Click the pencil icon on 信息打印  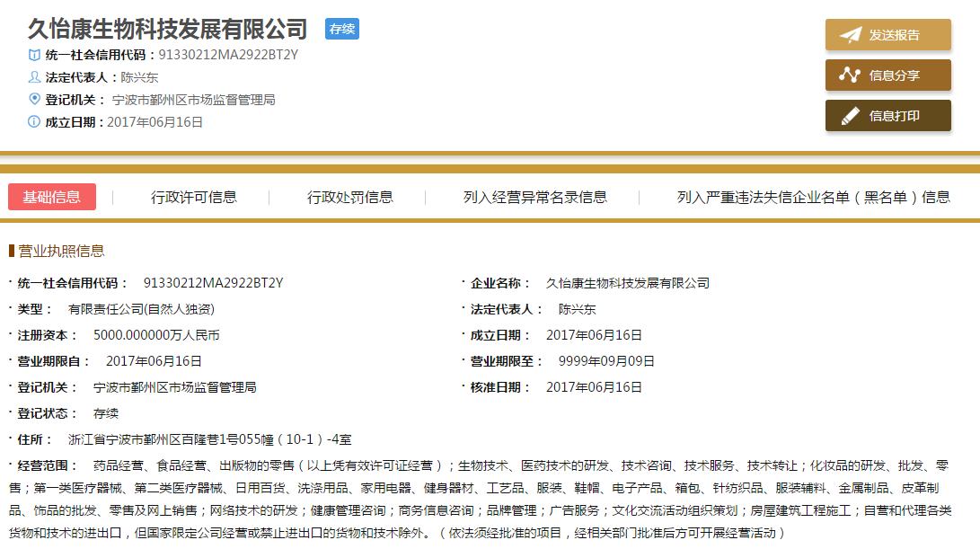click(x=850, y=116)
